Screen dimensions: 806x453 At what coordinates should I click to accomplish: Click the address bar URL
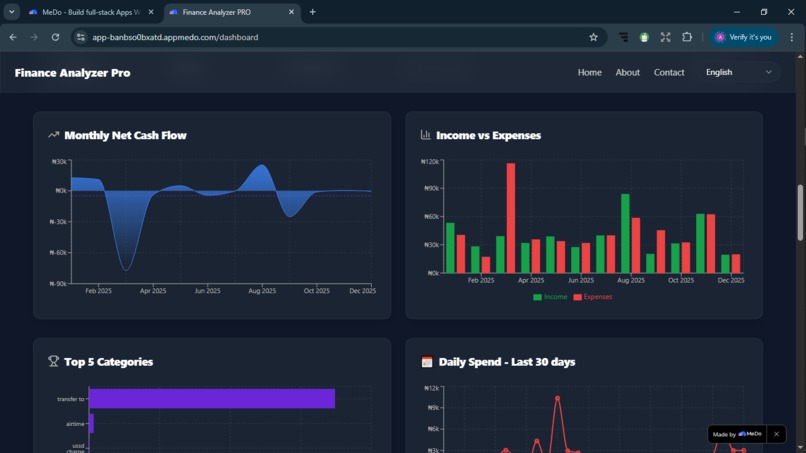coord(175,37)
